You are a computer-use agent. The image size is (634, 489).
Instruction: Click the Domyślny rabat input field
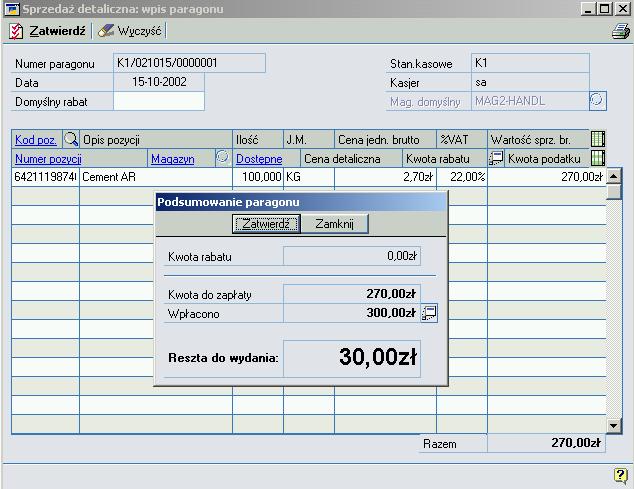(x=159, y=101)
